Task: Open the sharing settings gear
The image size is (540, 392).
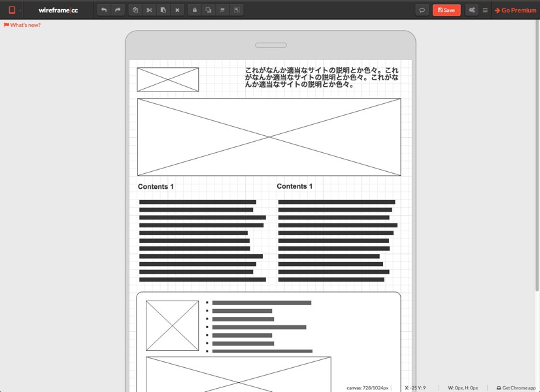Action: click(471, 10)
